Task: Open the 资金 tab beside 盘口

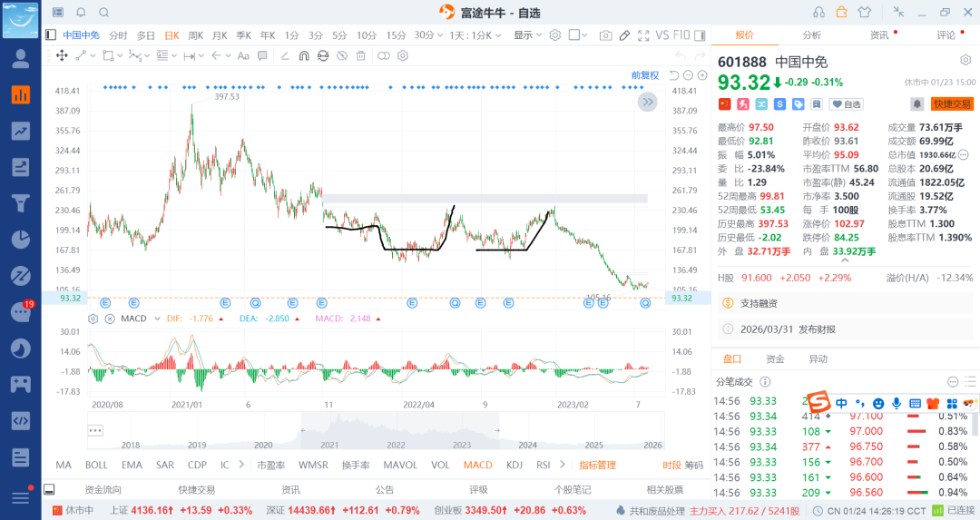Action: (775, 358)
